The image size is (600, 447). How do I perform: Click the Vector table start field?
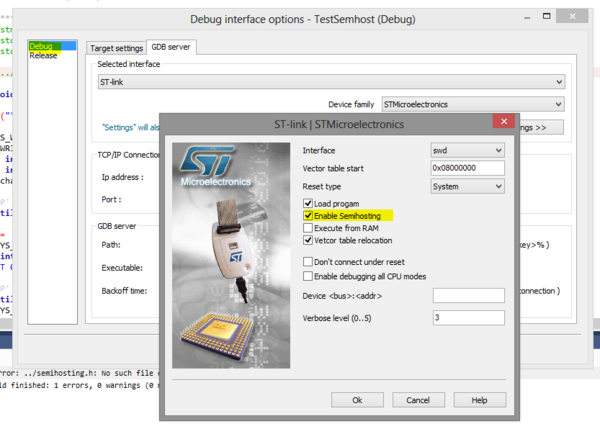467,168
